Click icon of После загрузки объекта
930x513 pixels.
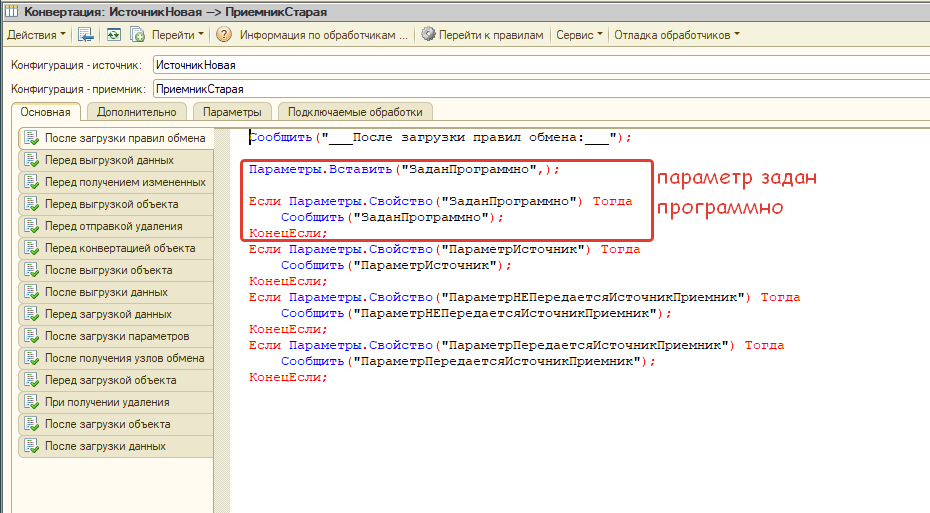31,423
